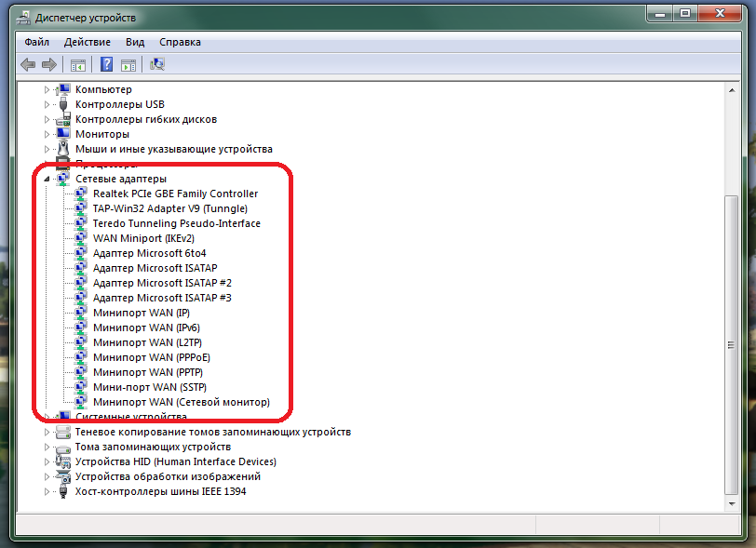
Task: Select Минипорт WAN (Сетевой монитор)
Action: (x=182, y=403)
